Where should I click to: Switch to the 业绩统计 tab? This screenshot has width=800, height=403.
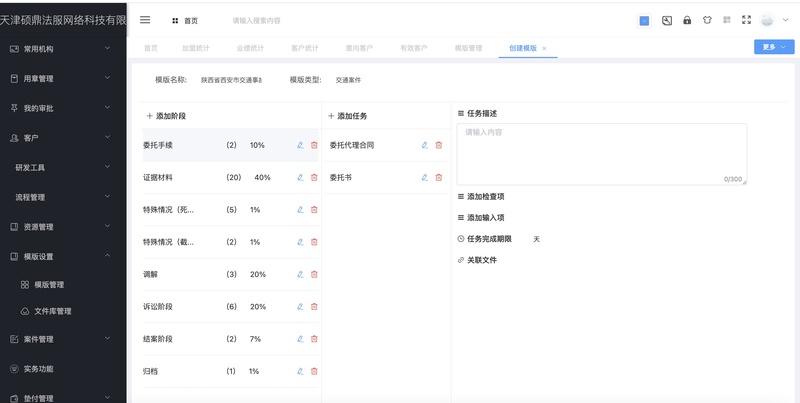pyautogui.click(x=251, y=48)
